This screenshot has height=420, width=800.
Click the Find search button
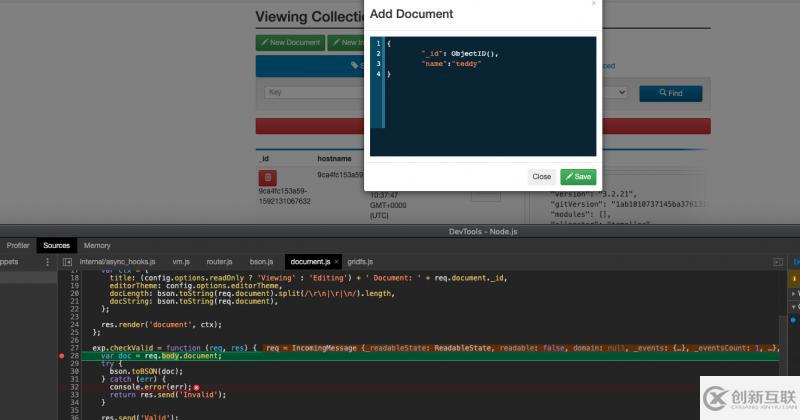(670, 93)
